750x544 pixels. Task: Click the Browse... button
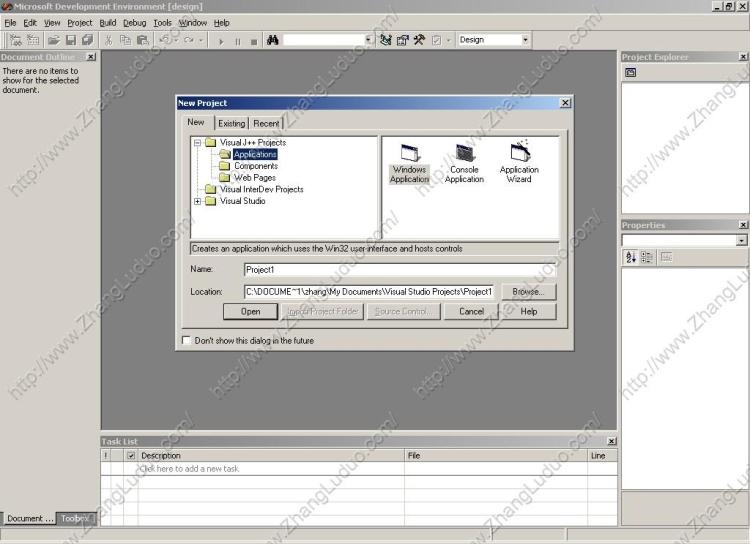[529, 291]
